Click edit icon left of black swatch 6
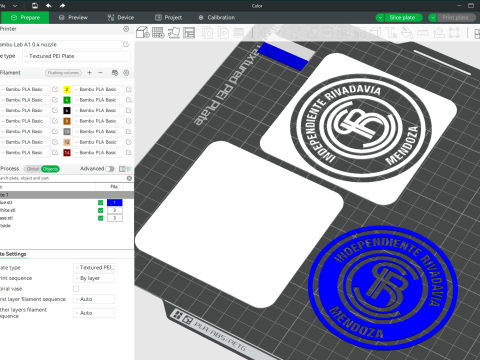 [x=55, y=110]
